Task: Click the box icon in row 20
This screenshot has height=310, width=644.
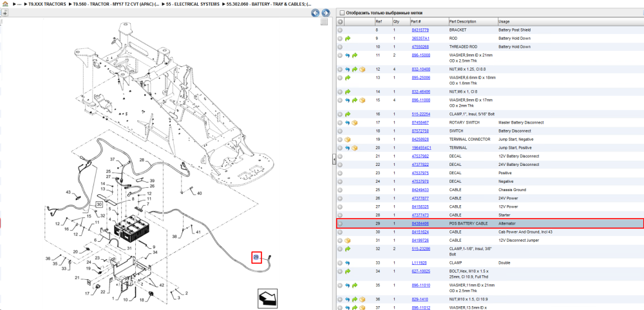Action: tap(355, 148)
